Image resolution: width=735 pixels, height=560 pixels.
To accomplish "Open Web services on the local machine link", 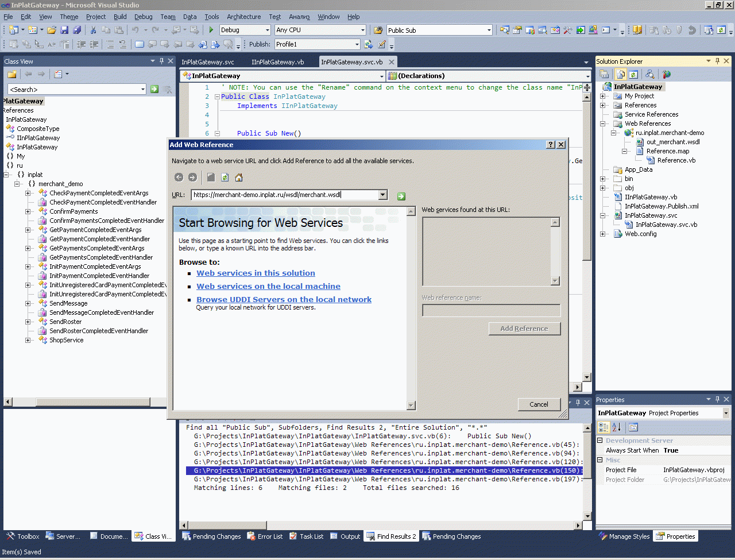I will pyautogui.click(x=268, y=287).
